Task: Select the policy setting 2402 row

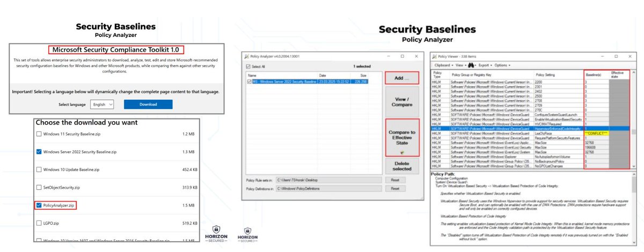Action: 531,93
